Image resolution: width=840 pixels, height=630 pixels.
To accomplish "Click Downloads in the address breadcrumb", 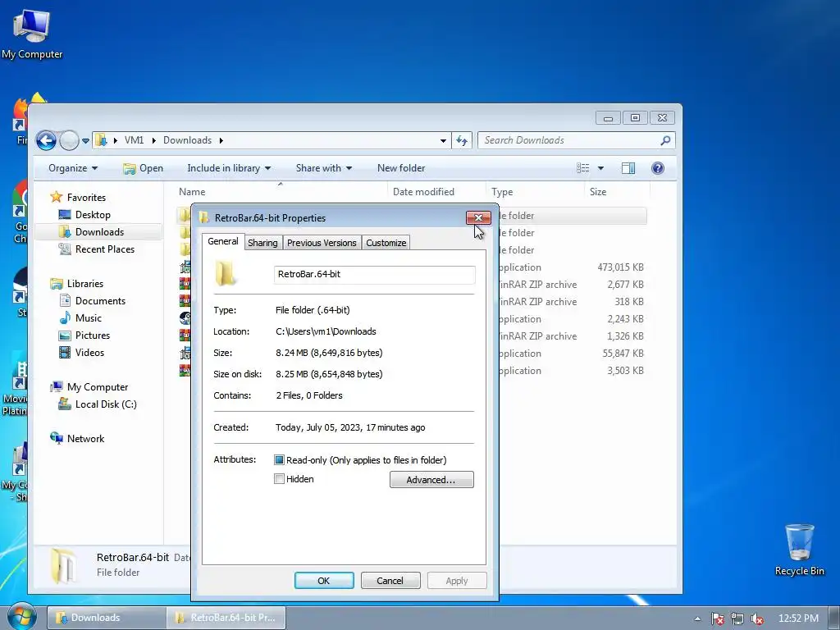I will 187,140.
